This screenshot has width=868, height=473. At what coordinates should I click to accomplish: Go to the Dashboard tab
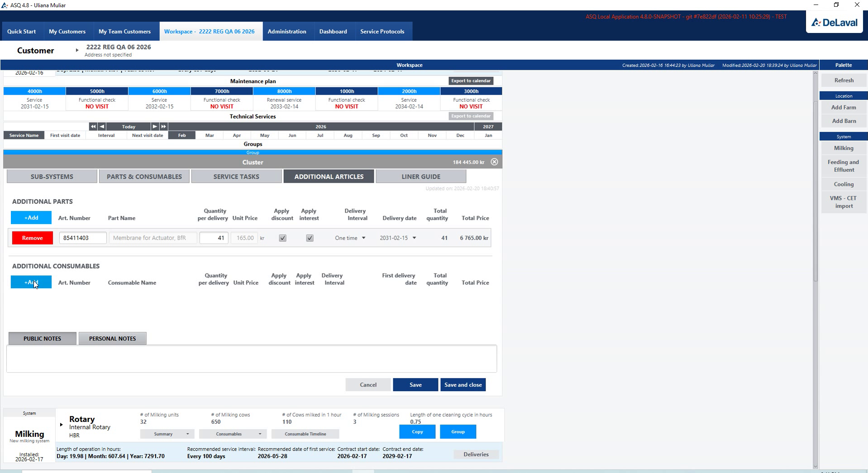[x=333, y=31]
